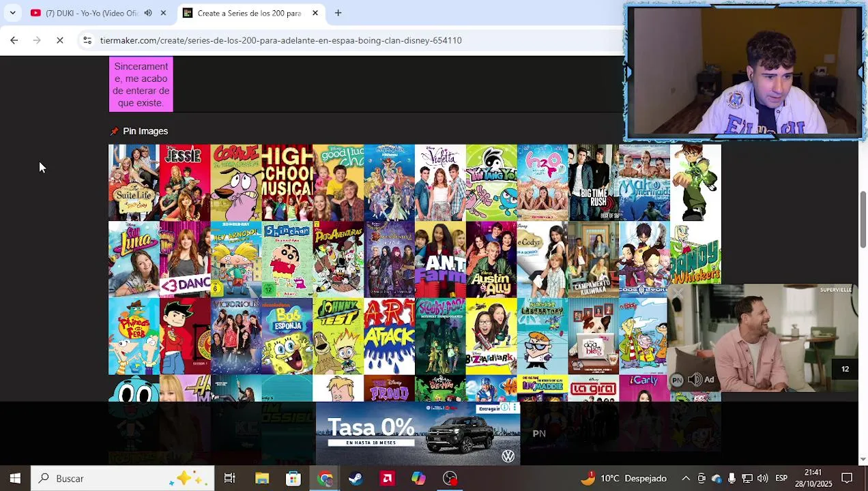Select the pink 'Sinceramente, me acabo de enterar' tier label
The image size is (868, 491).
coord(141,85)
